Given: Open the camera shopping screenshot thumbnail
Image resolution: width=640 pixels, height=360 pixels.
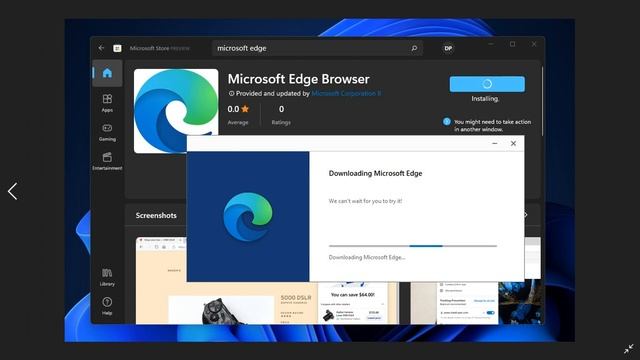Looking at the screenshot, I should coord(227,303).
